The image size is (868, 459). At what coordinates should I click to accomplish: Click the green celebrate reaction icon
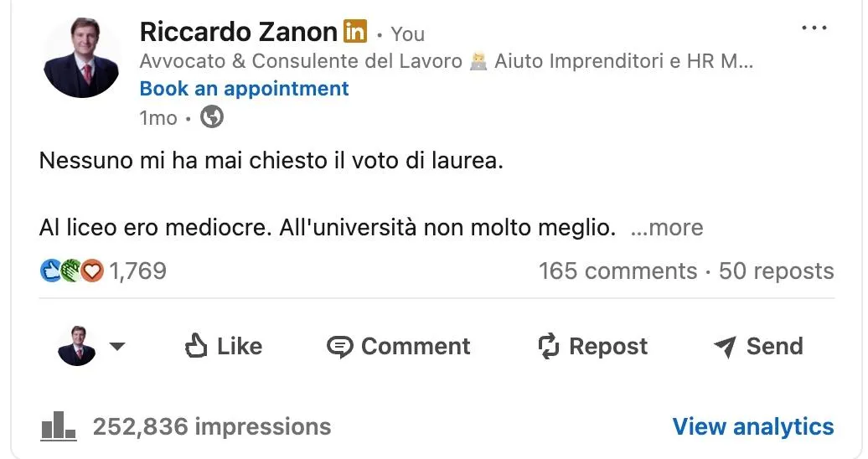coord(71,271)
